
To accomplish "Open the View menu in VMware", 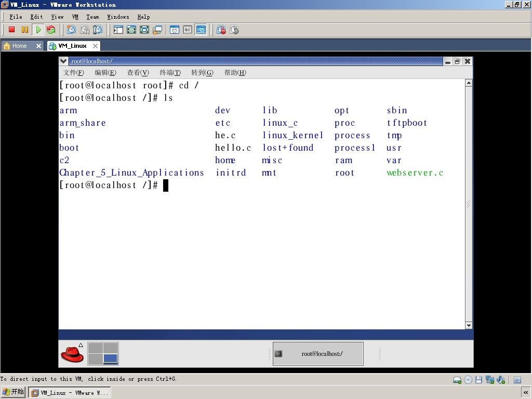I will [x=57, y=17].
